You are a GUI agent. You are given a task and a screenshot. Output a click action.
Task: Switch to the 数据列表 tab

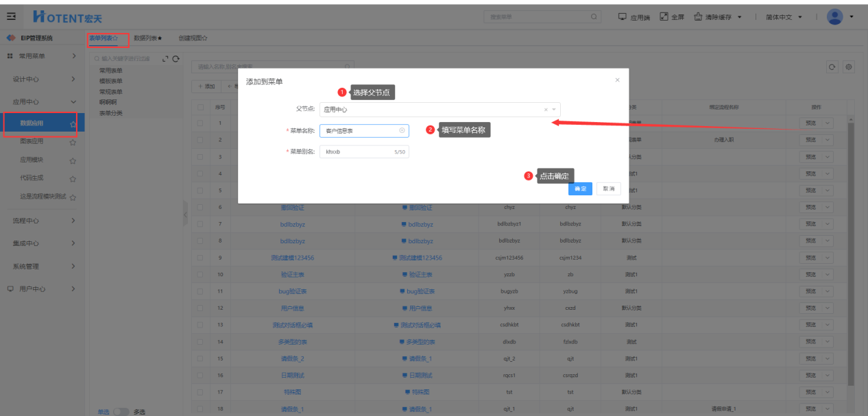tap(147, 38)
